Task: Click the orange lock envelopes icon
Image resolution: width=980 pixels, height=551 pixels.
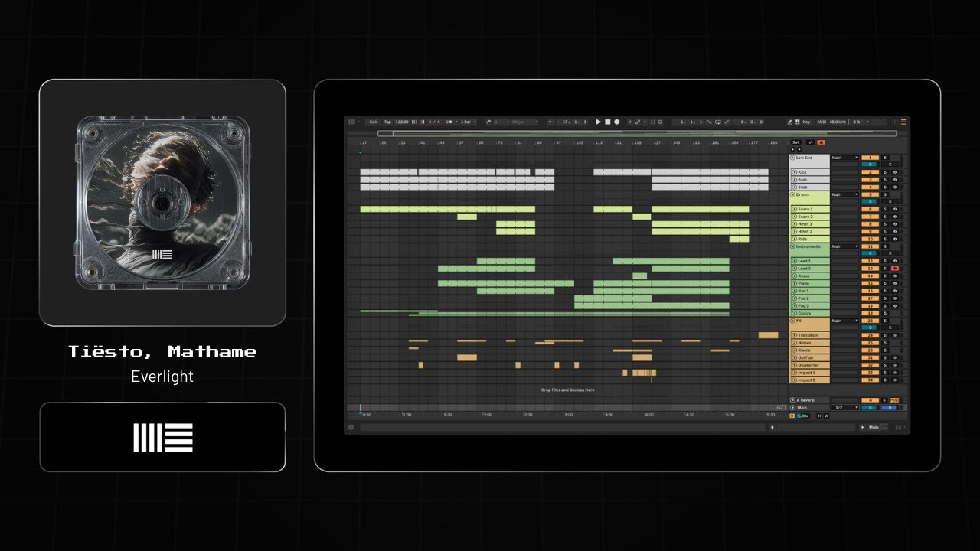Action: (x=821, y=142)
